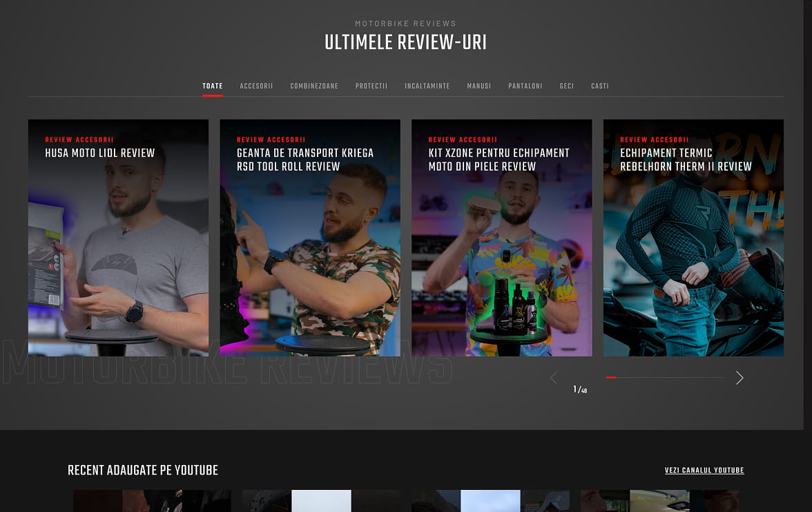Switch to the Casti tab
The height and width of the screenshot is (512, 812).
(600, 86)
